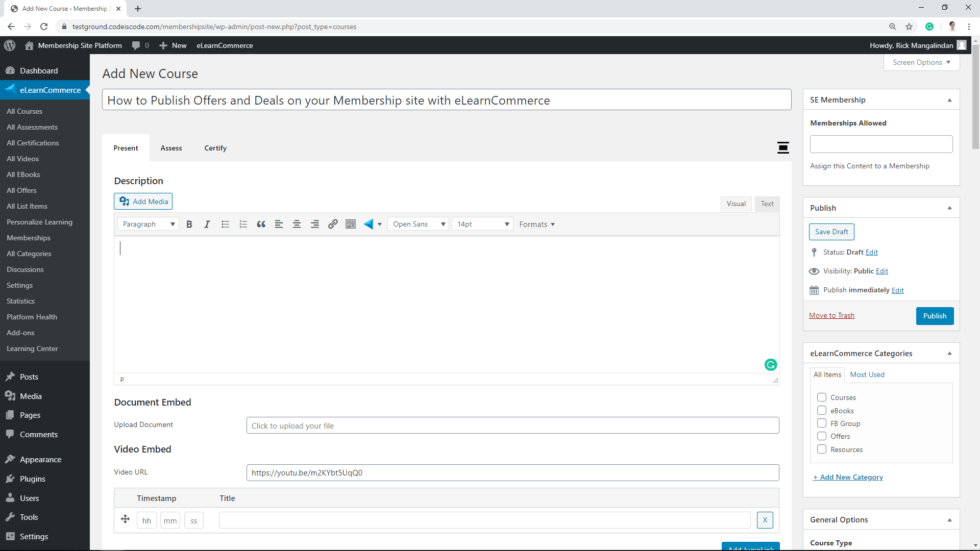Image resolution: width=980 pixels, height=551 pixels.
Task: Apply blockquote formatting
Action: click(261, 224)
